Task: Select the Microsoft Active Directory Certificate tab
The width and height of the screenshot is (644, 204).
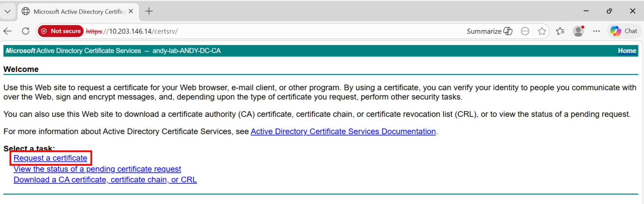Action: point(75,12)
